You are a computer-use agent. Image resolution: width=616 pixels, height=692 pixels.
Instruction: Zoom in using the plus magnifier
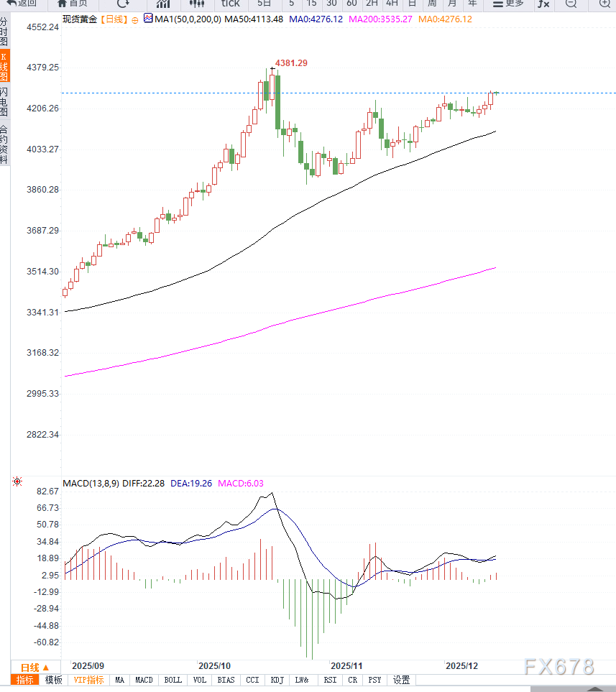604,4
